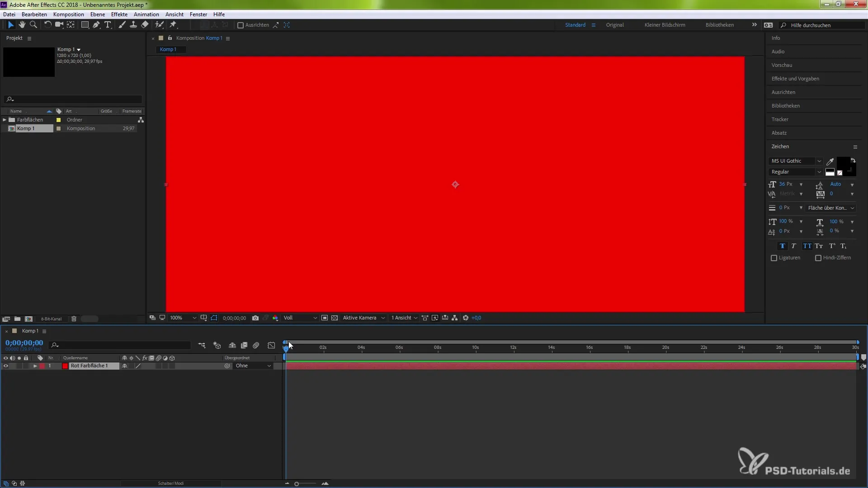Enable the Ligaturen checkbox
Viewport: 868px width, 488px height.
[x=774, y=258]
